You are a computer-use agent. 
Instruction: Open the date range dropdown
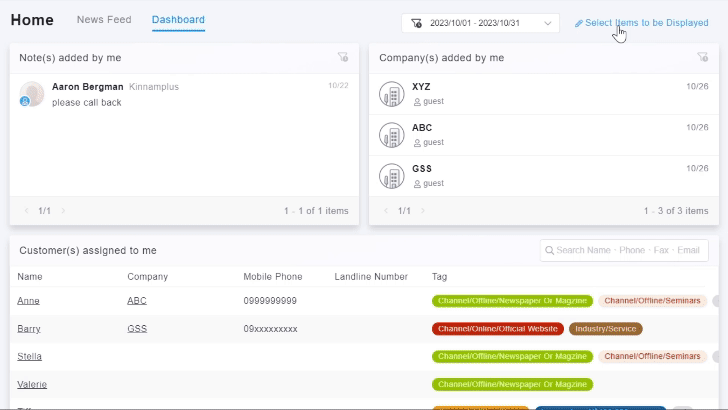[480, 23]
